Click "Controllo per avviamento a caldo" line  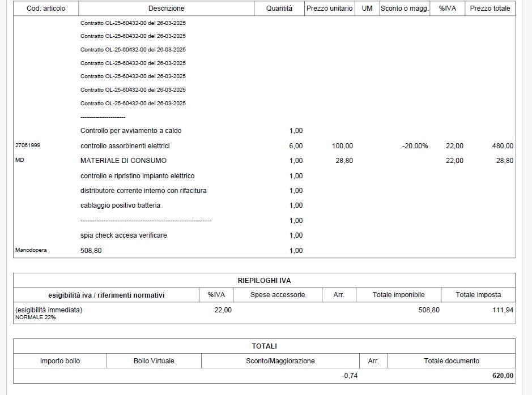pos(131,131)
